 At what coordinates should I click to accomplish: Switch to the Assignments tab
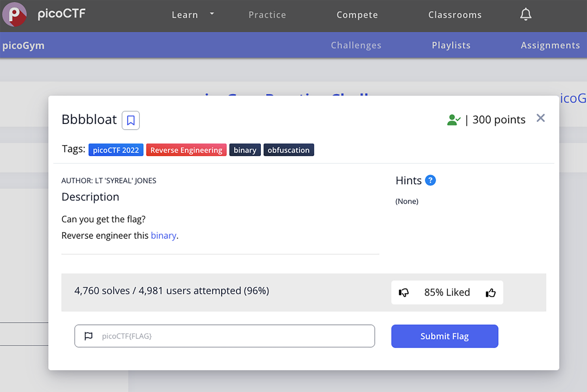tap(550, 45)
